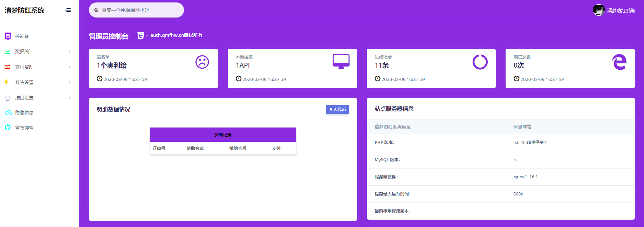Click the HTML5 icon beside 控制台
Viewport: 644px width, 227px height.
(8, 36)
